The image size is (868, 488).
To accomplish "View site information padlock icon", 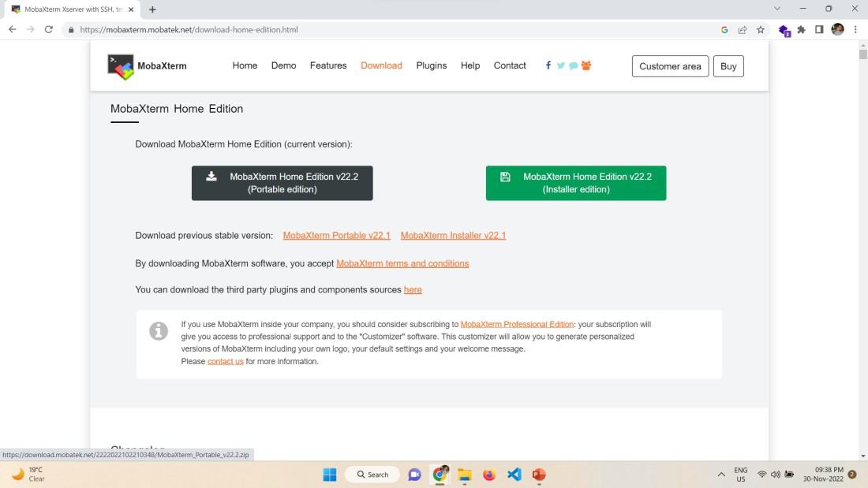I will [71, 30].
